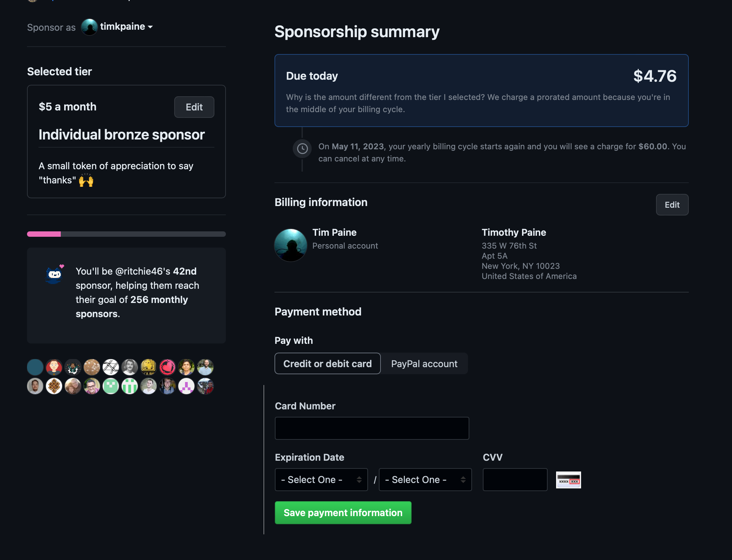Open the expiration month Select One dropdown
The height and width of the screenshot is (560, 732).
tap(321, 480)
